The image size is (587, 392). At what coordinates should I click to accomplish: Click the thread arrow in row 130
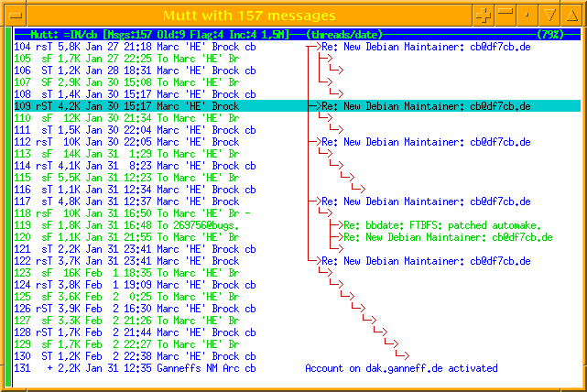click(x=402, y=355)
